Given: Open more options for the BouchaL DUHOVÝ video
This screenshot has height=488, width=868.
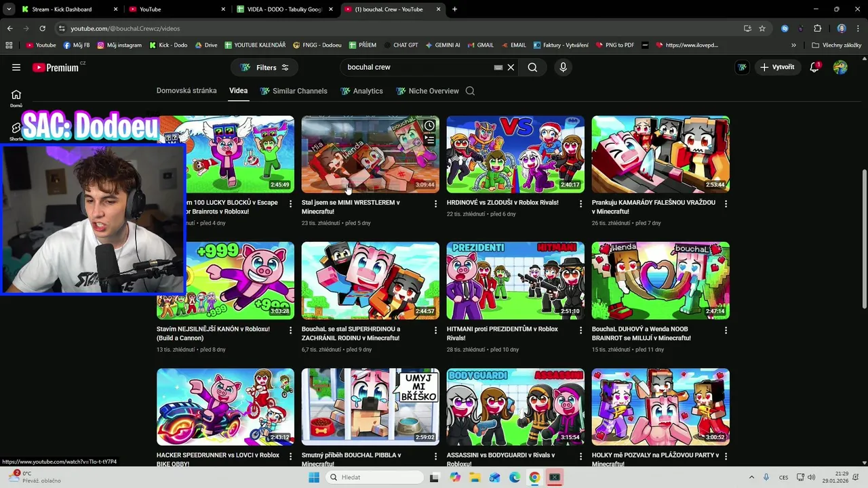Looking at the screenshot, I should (726, 331).
